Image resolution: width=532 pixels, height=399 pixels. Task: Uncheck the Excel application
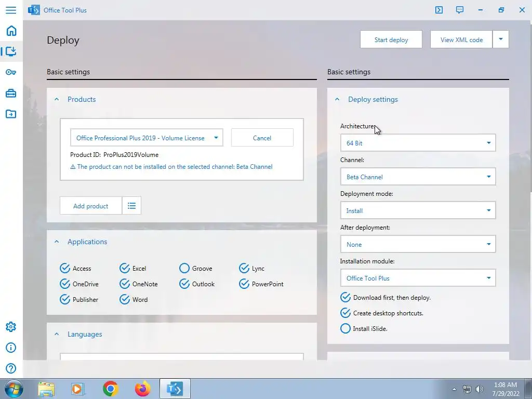[132, 268]
